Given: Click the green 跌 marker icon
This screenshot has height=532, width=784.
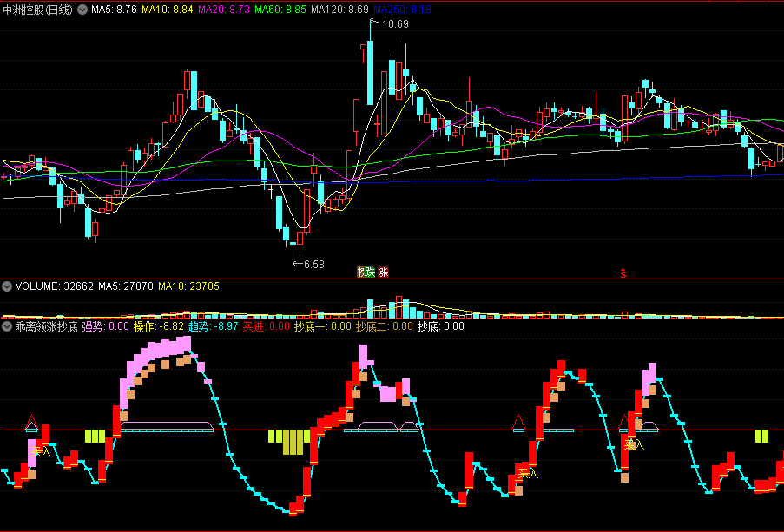Looking at the screenshot, I should 369,272.
